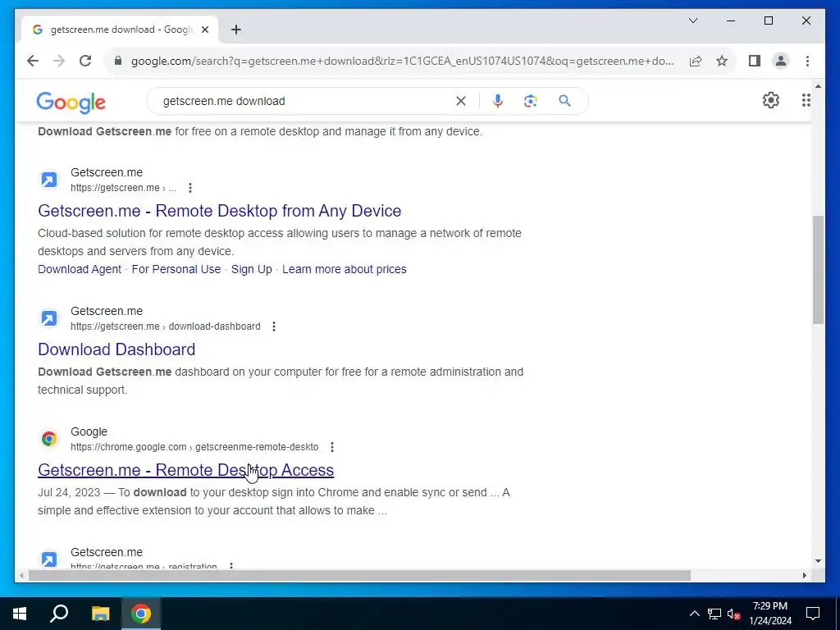The height and width of the screenshot is (630, 840).
Task: Open Chrome three-dot menu
Action: [x=807, y=61]
